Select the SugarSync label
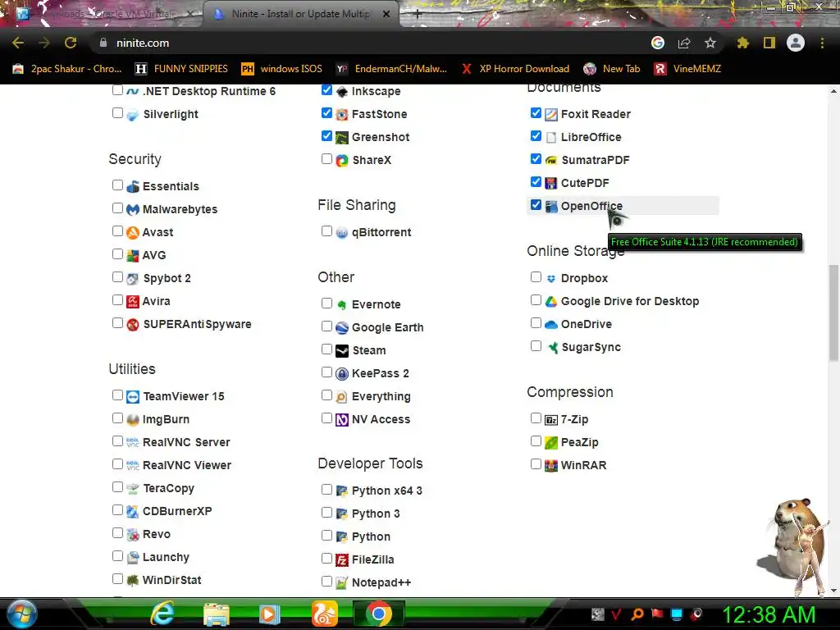 591,348
